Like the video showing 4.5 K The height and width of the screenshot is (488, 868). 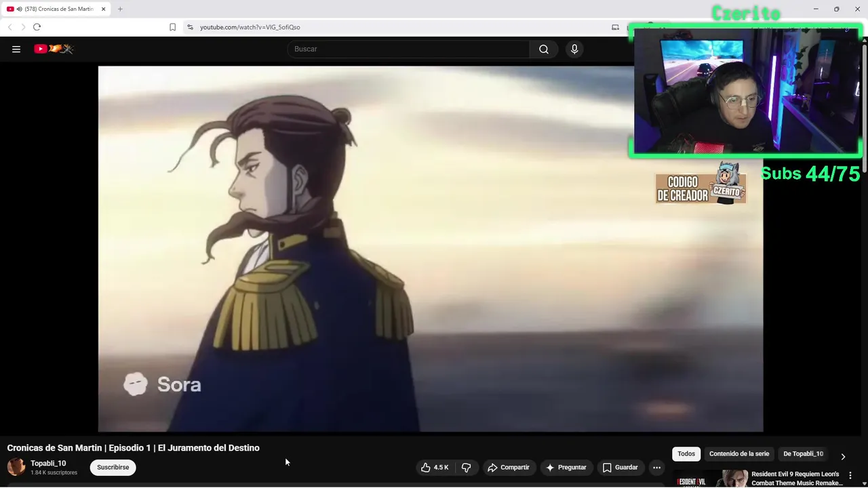pos(435,468)
